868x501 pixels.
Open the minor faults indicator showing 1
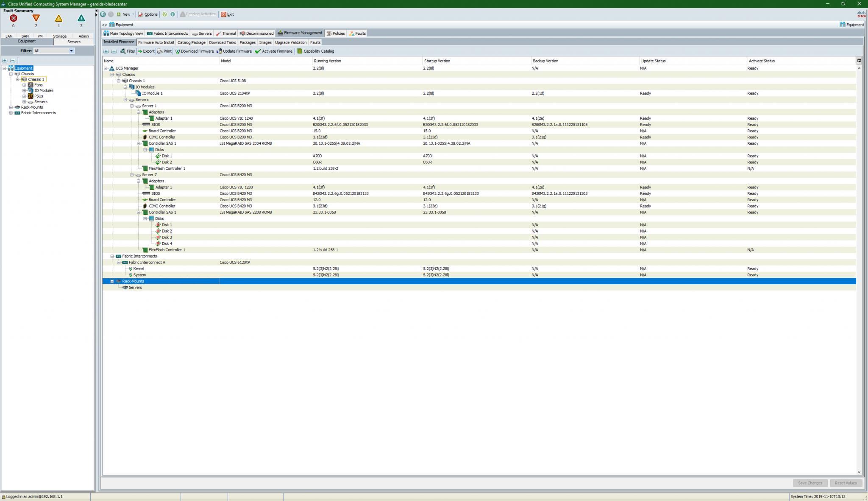click(58, 18)
